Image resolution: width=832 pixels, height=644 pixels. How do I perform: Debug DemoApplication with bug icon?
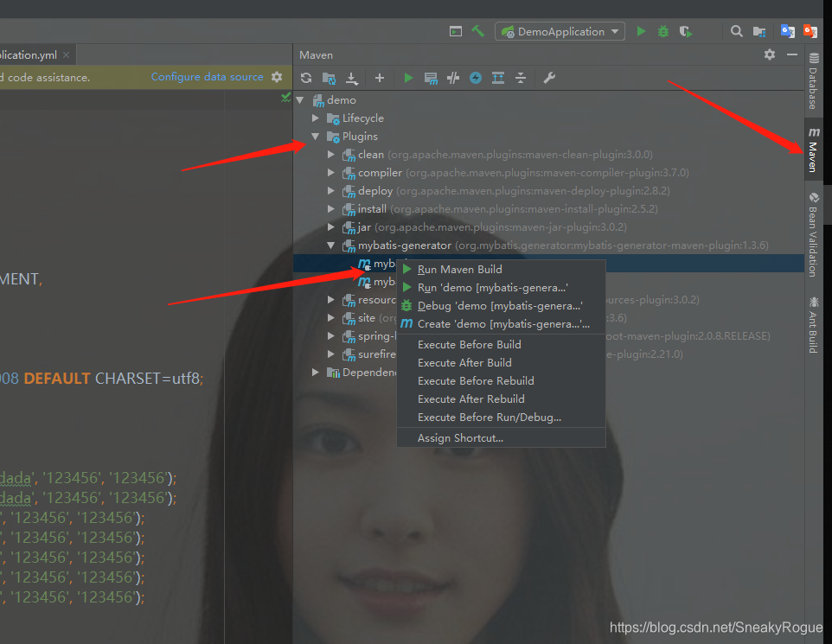[663, 31]
